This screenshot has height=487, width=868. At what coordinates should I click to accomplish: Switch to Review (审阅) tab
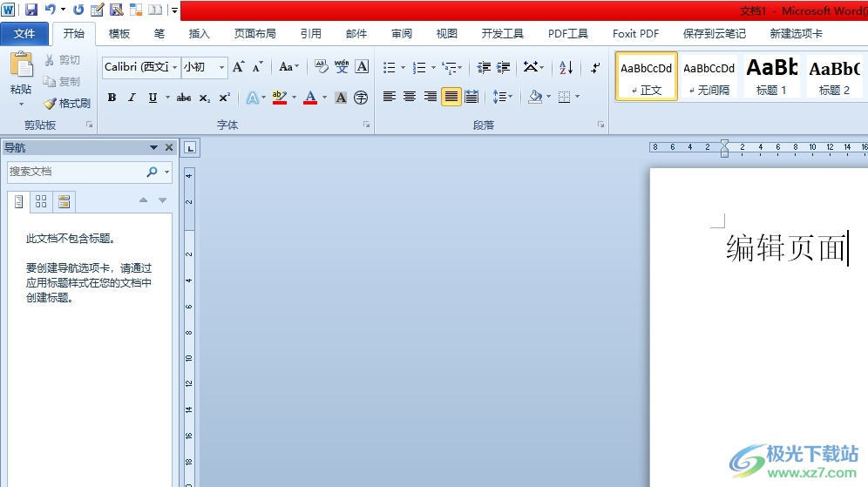click(x=402, y=34)
